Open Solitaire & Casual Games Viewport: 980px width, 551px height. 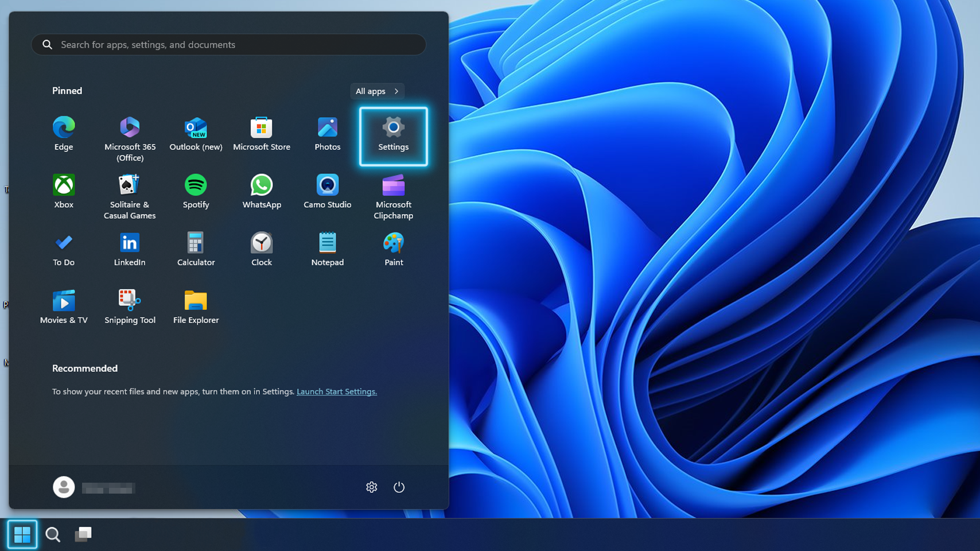coord(130,196)
